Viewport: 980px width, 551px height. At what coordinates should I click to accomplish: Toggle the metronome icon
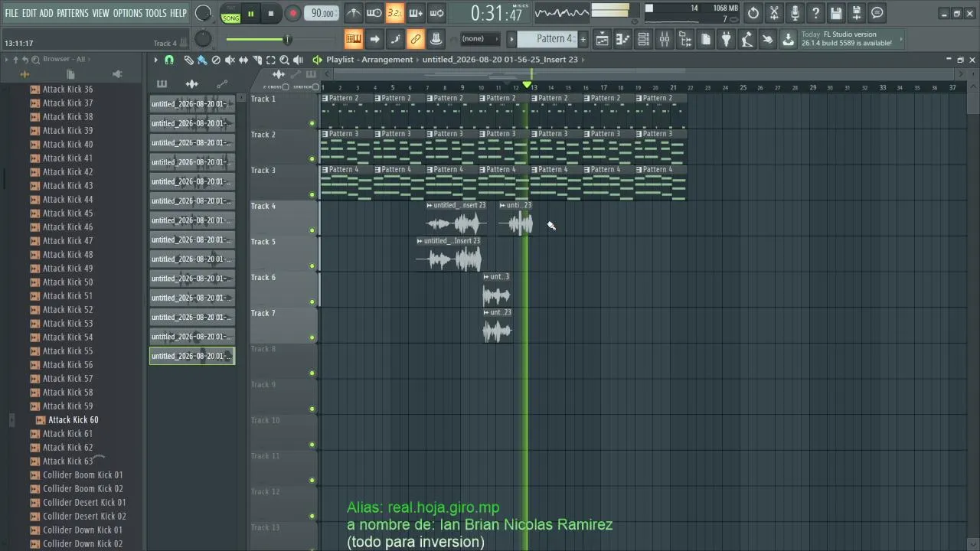click(x=354, y=13)
